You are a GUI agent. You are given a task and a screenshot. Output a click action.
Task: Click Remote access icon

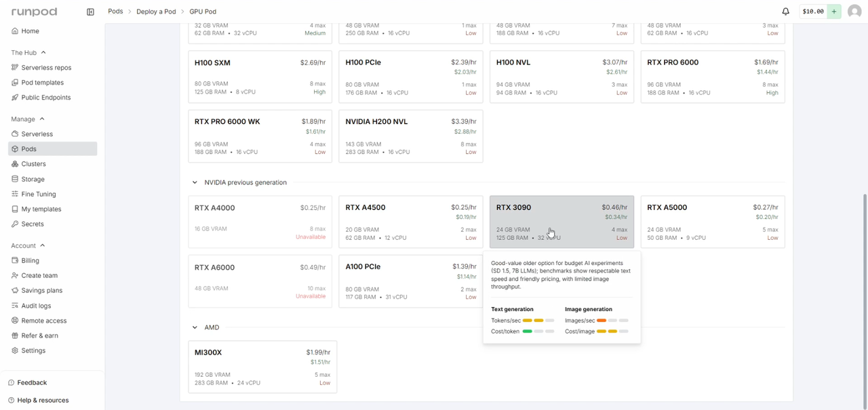click(x=15, y=321)
